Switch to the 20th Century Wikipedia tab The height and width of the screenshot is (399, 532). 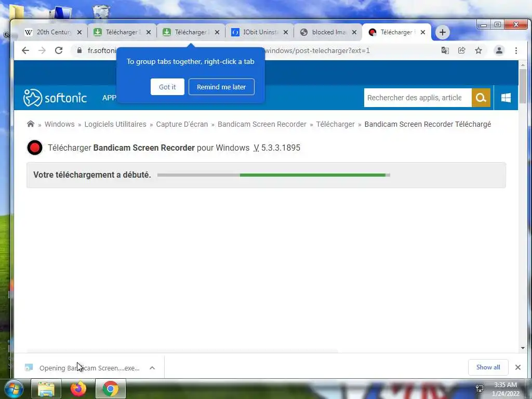54,32
